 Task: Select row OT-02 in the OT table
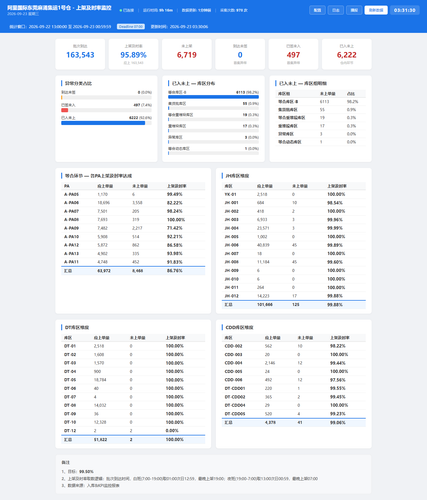[x=133, y=355]
